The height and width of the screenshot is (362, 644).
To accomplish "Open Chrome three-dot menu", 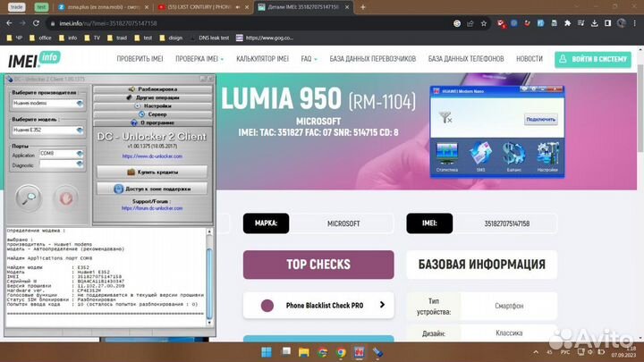I will 635,23.
